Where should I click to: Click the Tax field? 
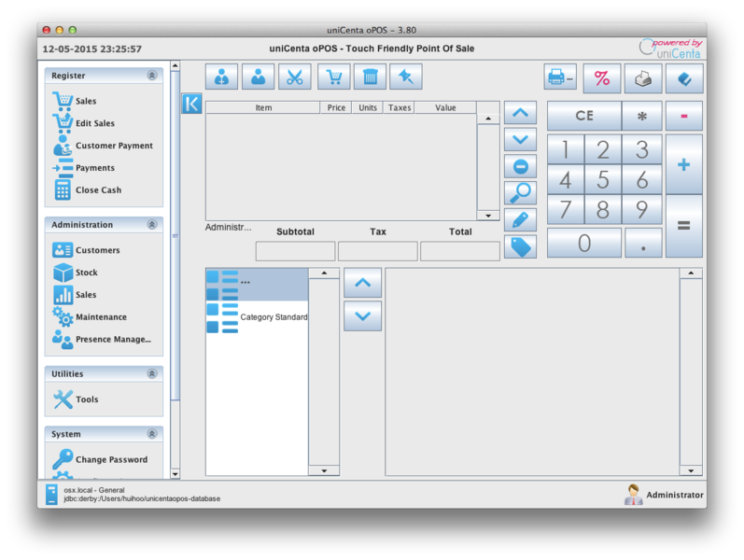[378, 251]
